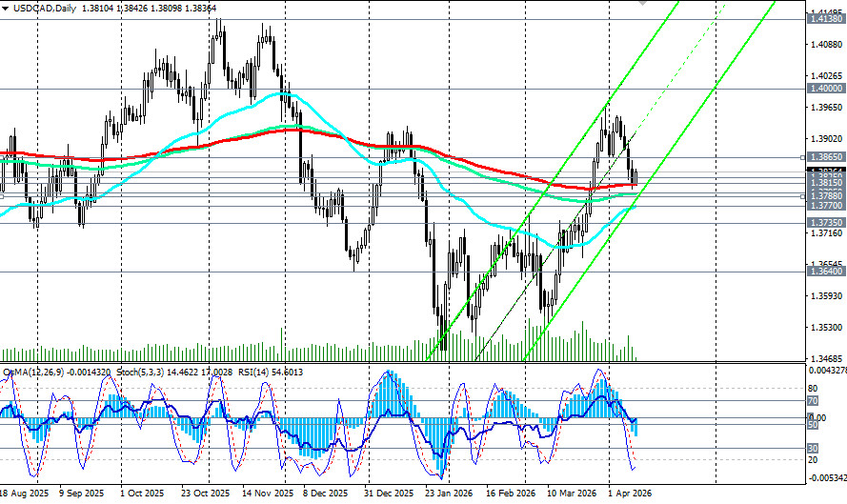
Task: Click the 16 Feb 2026 date label
Action: click(511, 494)
